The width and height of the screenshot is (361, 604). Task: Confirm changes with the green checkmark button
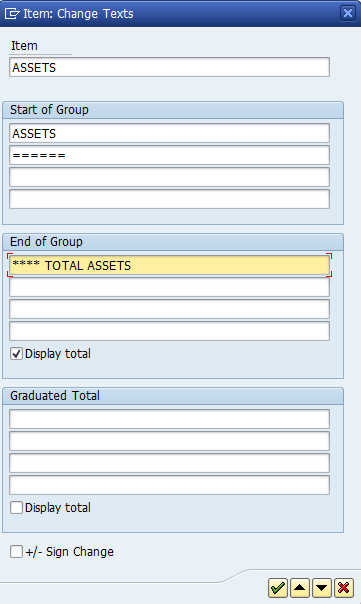(278, 587)
